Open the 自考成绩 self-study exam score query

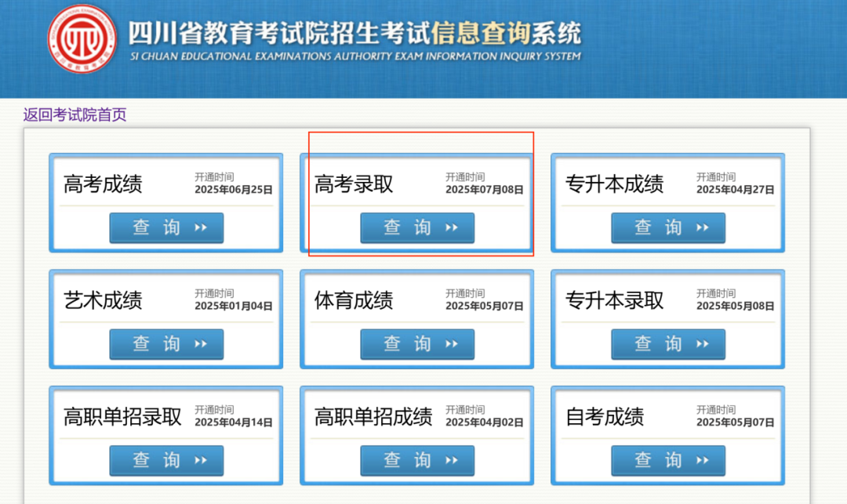coord(667,460)
